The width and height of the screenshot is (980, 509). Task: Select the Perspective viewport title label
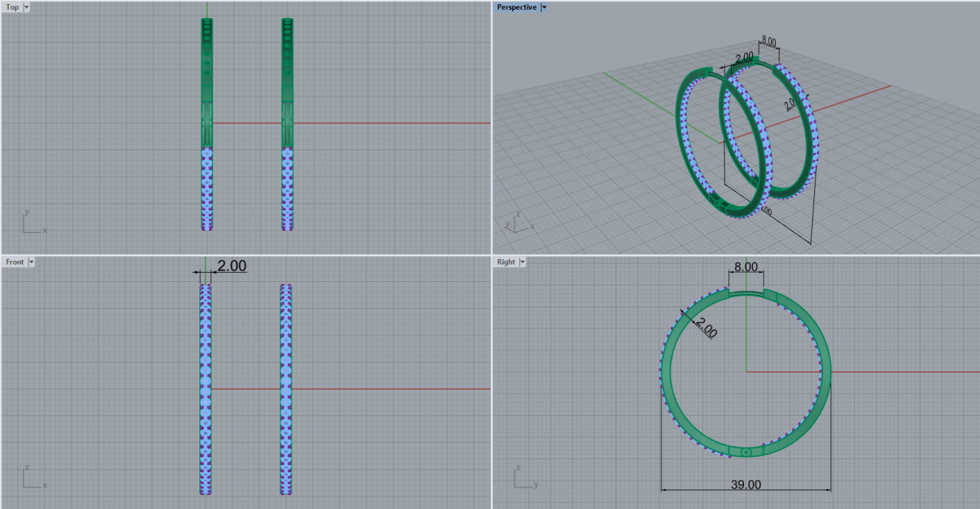517,7
